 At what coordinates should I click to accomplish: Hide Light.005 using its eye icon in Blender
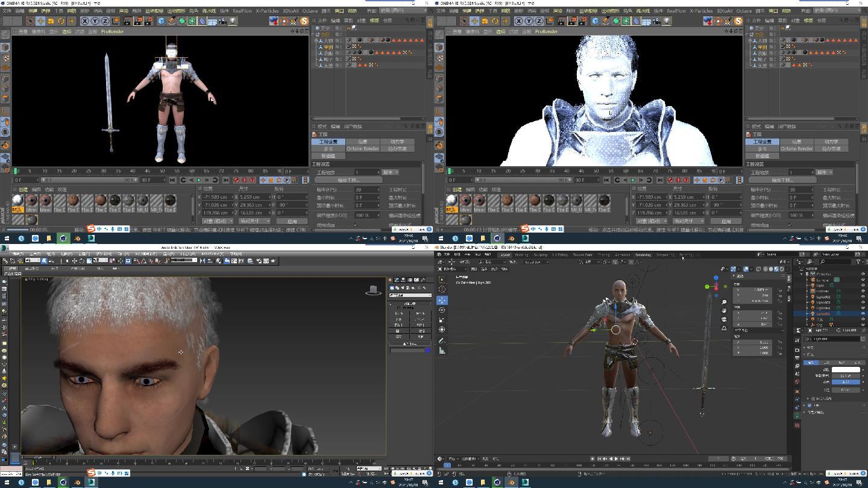tap(863, 313)
